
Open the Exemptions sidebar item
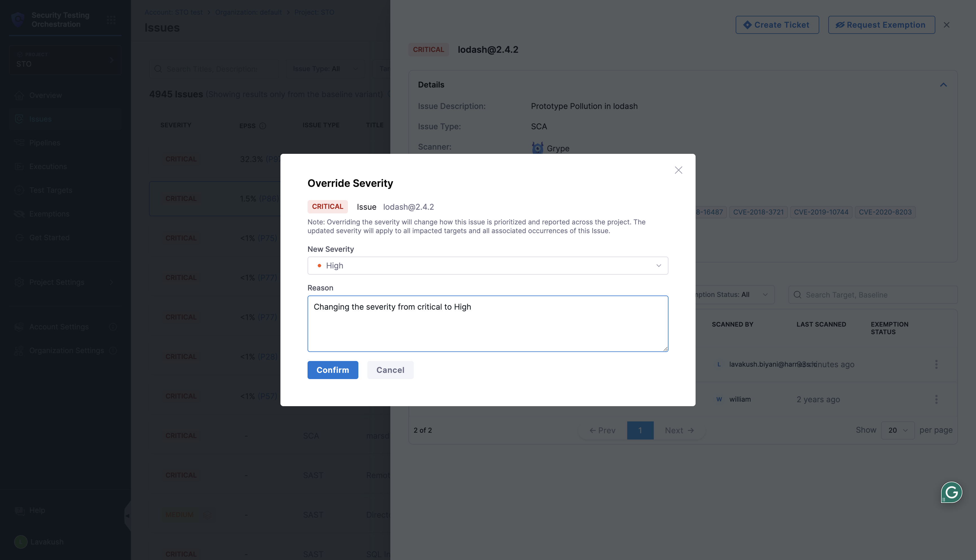[x=49, y=214]
